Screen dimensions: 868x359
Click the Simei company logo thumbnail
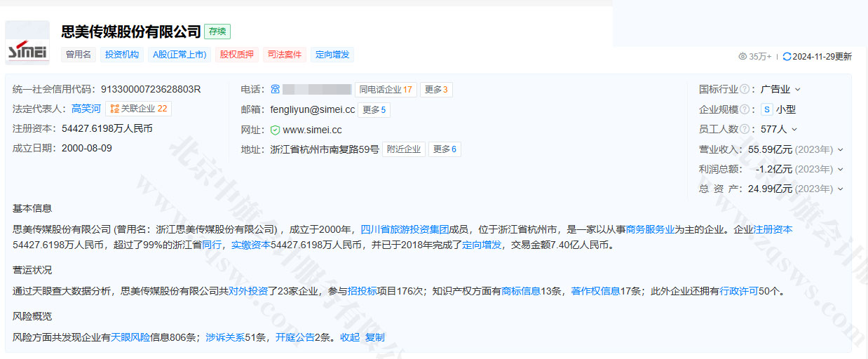(x=27, y=43)
